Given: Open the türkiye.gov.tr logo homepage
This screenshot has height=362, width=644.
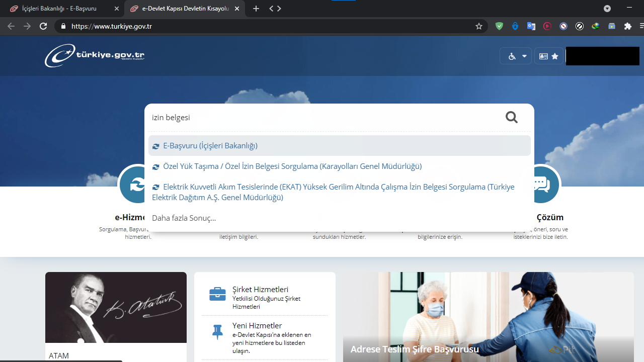Looking at the screenshot, I should point(95,56).
